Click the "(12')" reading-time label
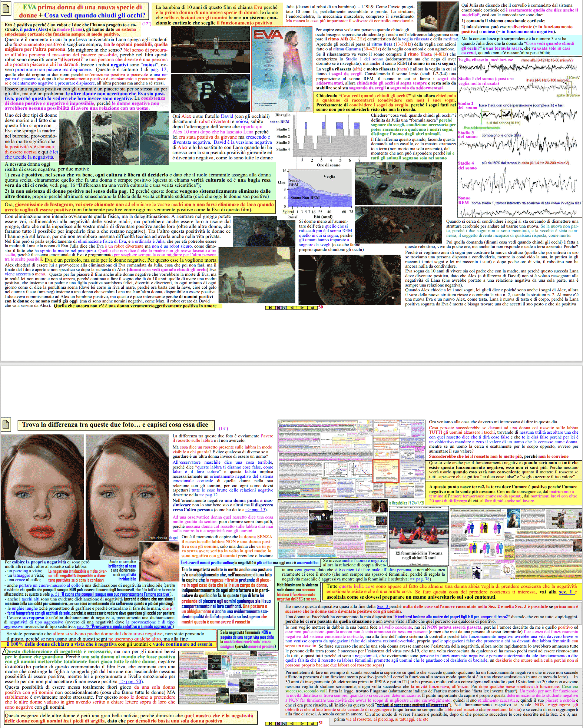The width and height of the screenshot is (583, 728). (x=147, y=24)
